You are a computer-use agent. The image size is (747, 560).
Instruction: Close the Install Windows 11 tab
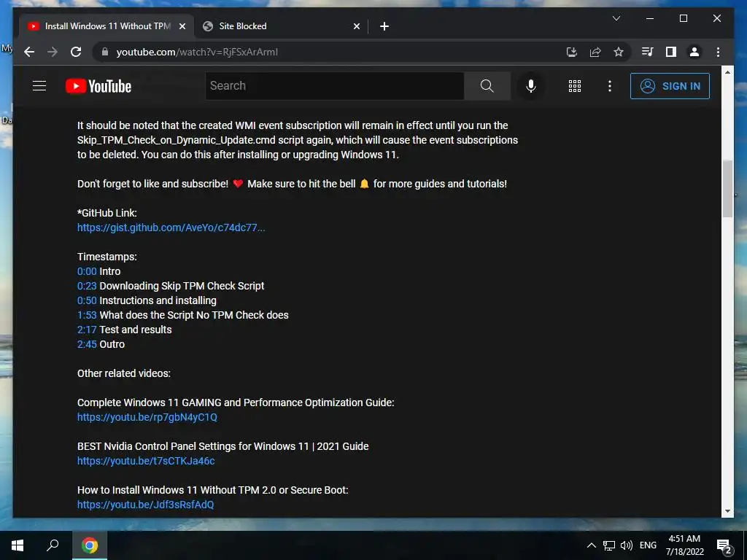(x=182, y=27)
